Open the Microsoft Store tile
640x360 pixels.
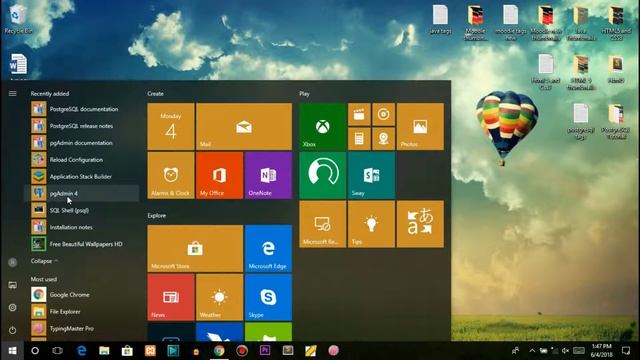click(195, 249)
